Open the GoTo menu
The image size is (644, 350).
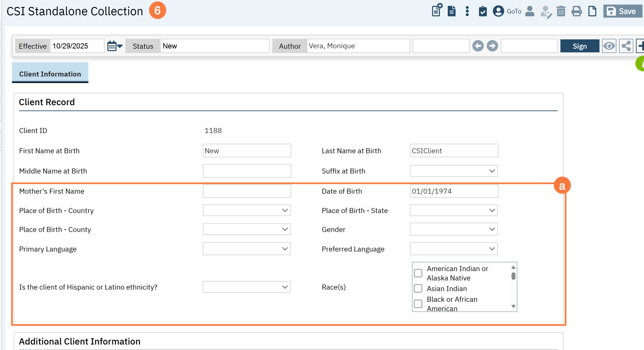(x=514, y=11)
